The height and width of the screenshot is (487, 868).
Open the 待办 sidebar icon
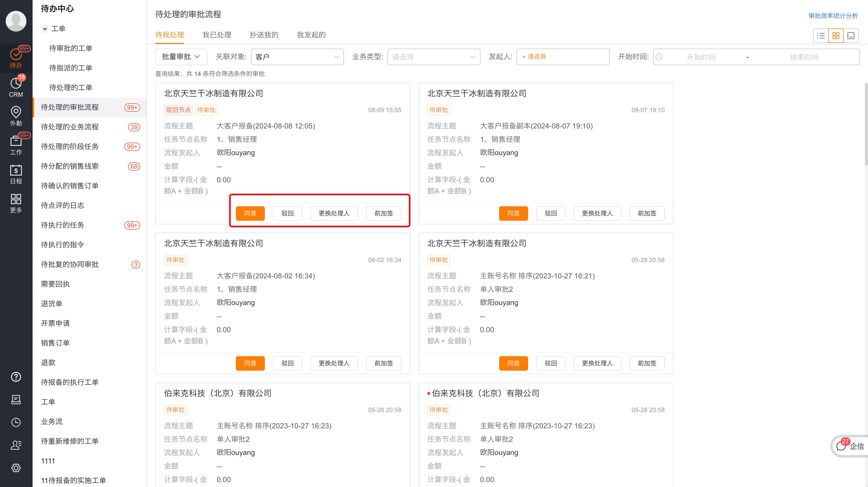click(16, 58)
